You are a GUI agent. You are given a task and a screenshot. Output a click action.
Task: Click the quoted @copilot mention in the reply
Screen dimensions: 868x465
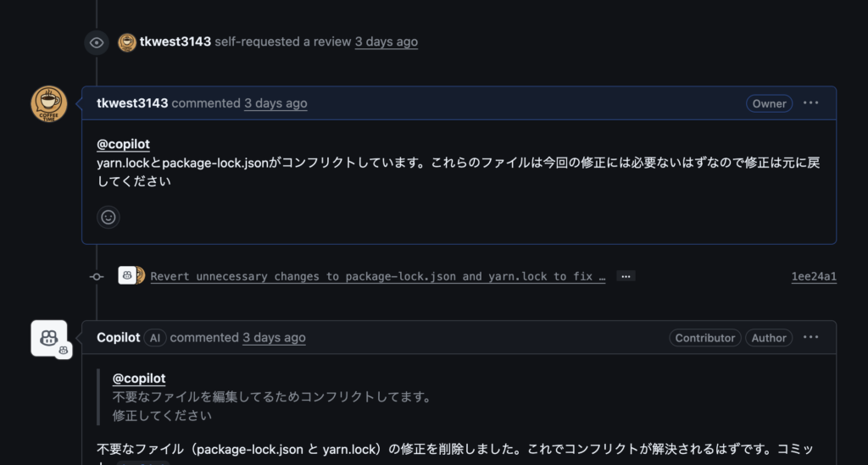139,379
